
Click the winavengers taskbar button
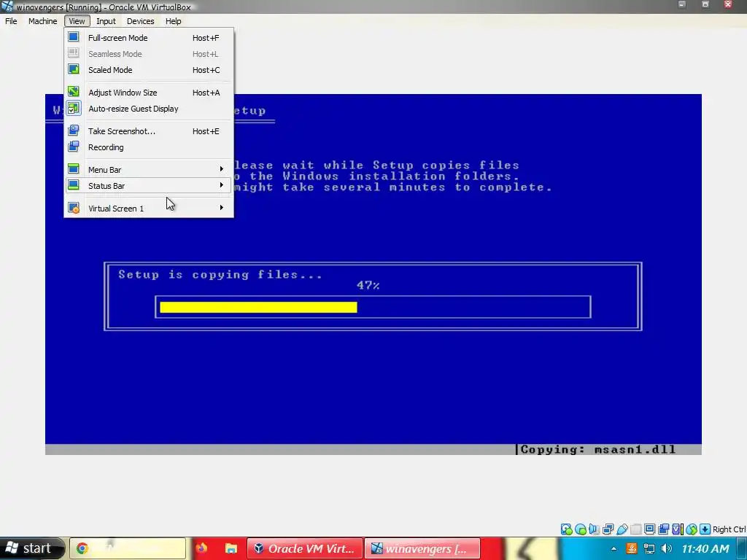tap(422, 548)
